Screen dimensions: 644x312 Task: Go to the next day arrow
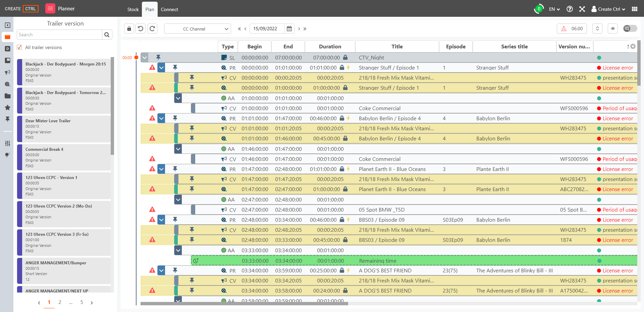[x=299, y=29]
